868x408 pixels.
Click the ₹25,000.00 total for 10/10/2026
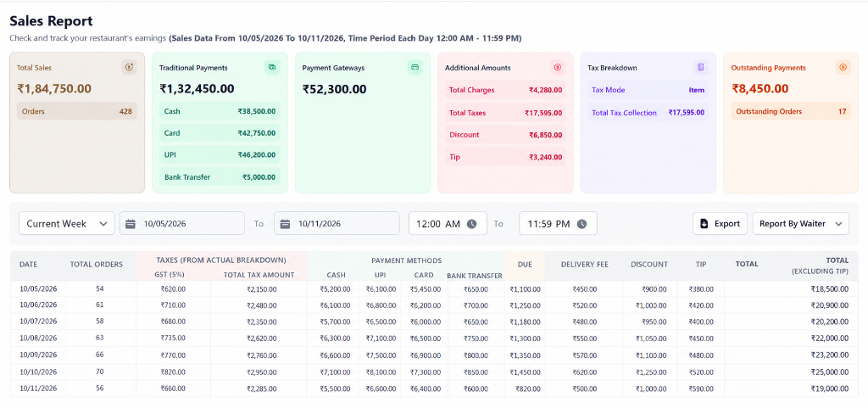coord(830,372)
